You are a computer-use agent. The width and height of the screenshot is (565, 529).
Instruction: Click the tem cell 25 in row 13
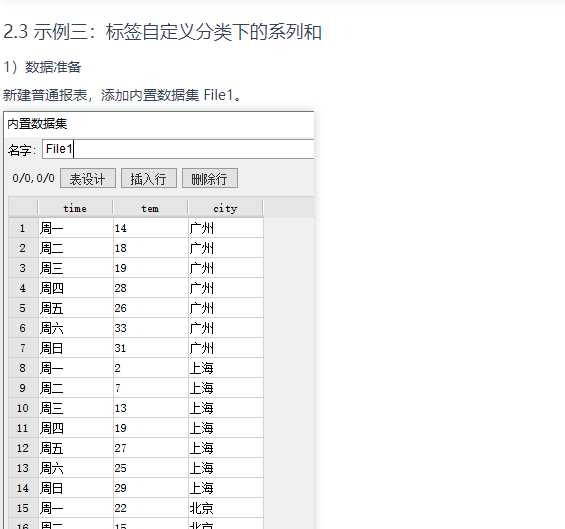click(150, 468)
